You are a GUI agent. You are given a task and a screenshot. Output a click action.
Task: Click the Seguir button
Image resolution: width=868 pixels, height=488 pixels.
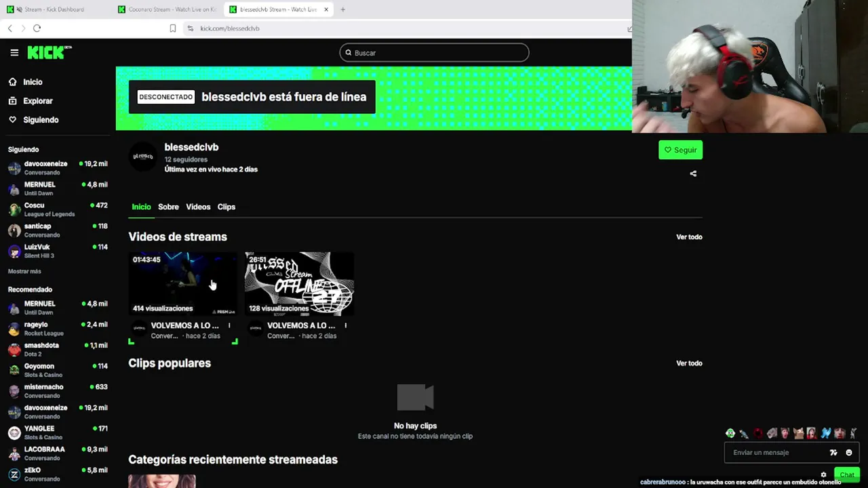coord(680,150)
